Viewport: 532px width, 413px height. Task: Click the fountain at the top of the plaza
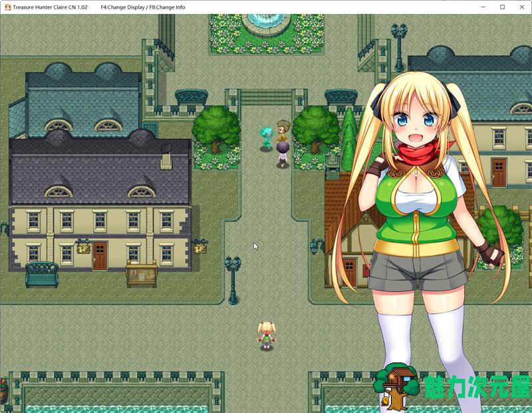267,24
